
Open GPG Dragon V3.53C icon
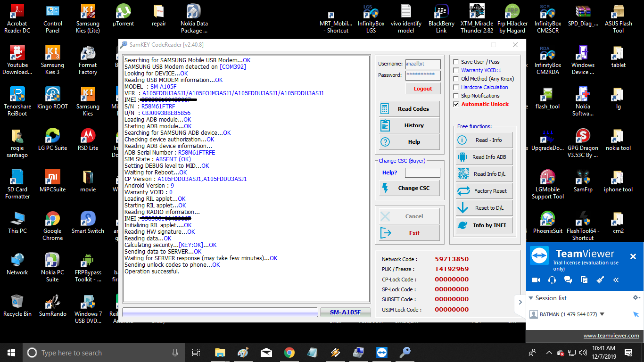click(x=583, y=143)
